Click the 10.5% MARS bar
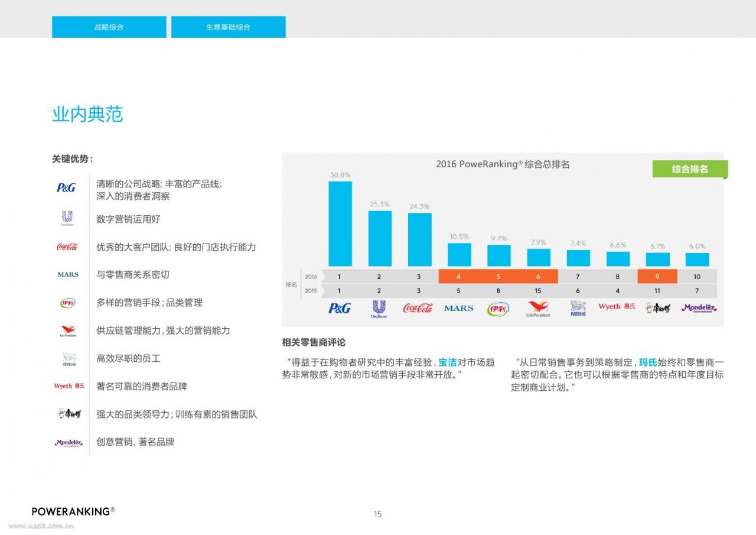 460,255
